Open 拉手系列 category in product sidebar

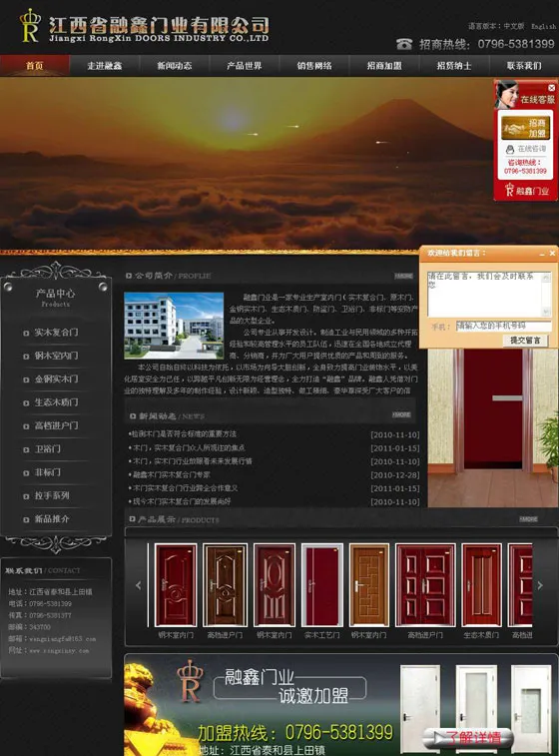pos(52,495)
